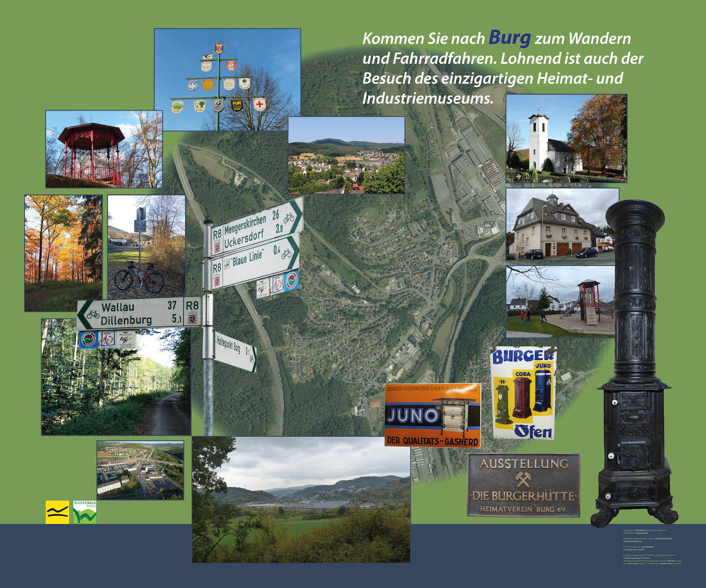Click the bicycle symbol on Wallau sign
This screenshot has height=588, width=706.
click(x=93, y=314)
